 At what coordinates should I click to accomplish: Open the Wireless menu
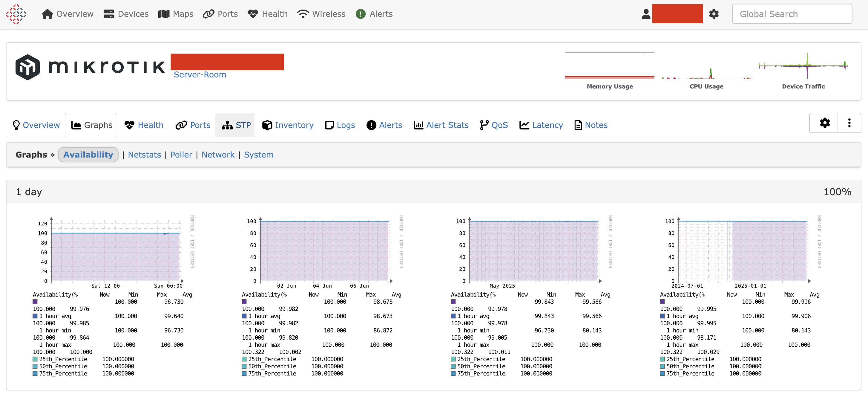[x=321, y=14]
